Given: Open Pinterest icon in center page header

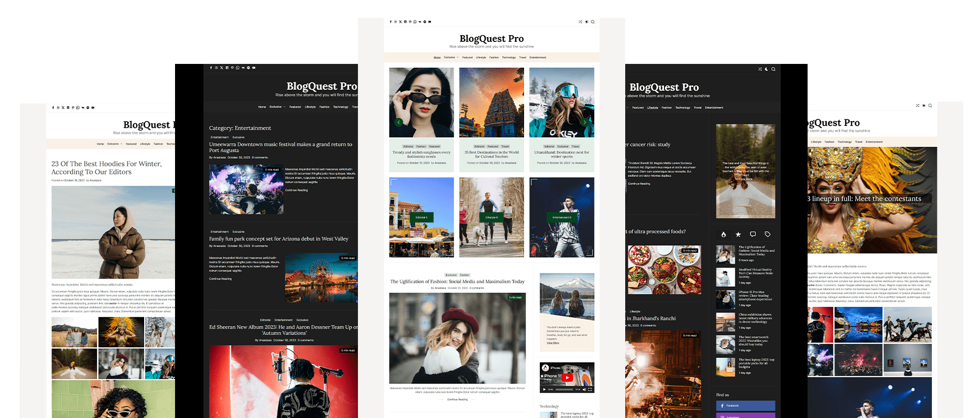Looking at the screenshot, I should [410, 22].
